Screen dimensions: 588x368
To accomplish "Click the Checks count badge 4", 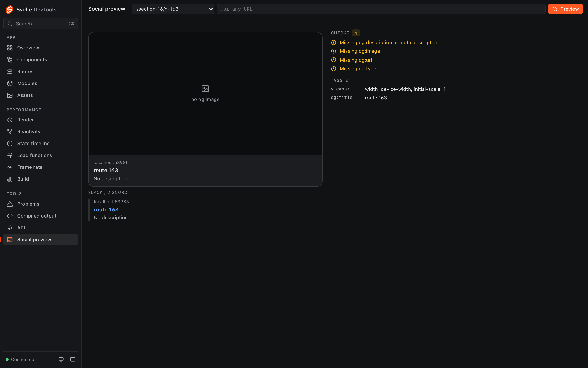I will coord(356,33).
